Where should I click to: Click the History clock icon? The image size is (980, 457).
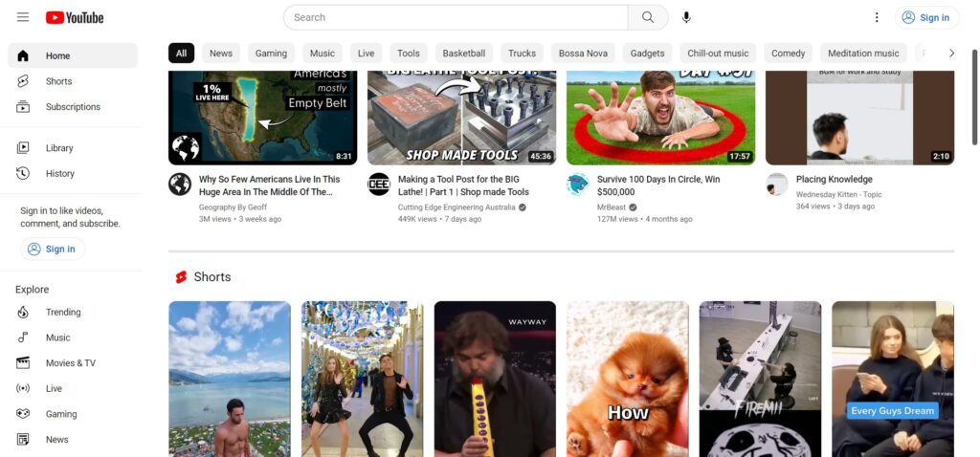point(23,174)
